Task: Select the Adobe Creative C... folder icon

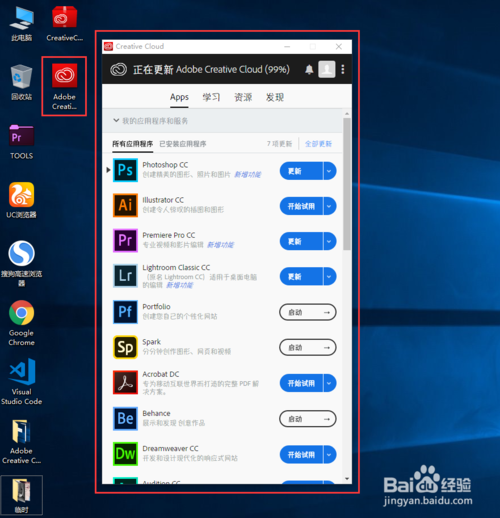Action: (22, 442)
